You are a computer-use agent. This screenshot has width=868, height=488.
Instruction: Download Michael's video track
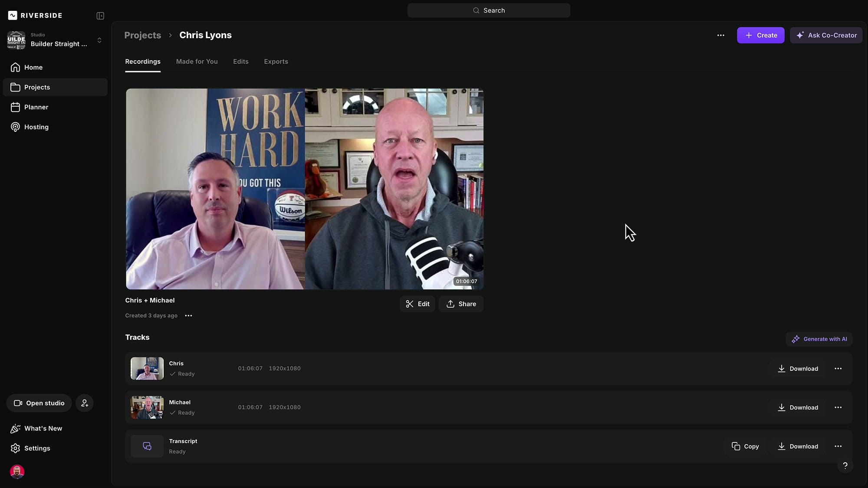[798, 407]
